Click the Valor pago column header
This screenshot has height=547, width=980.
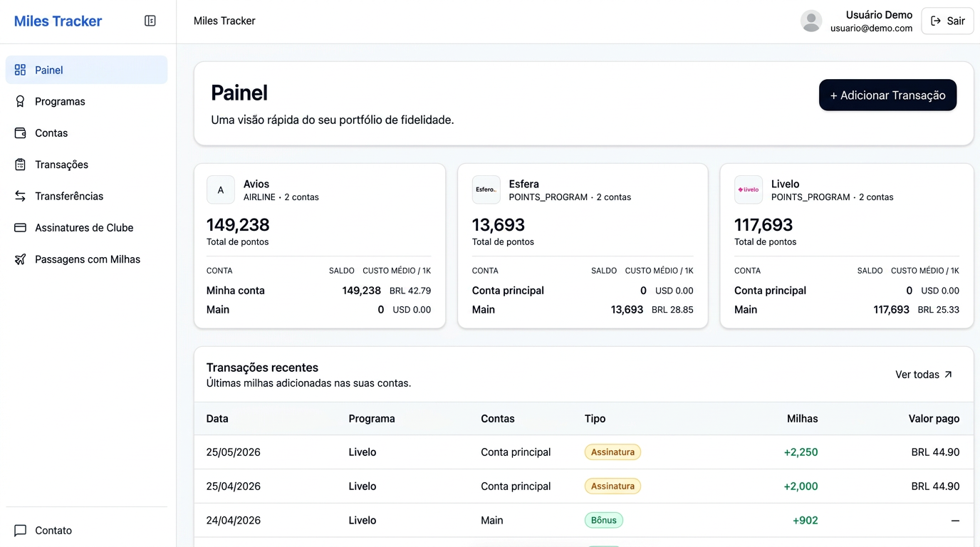pos(934,419)
